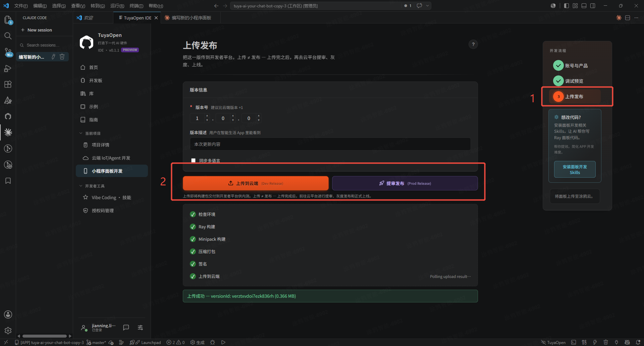
Task: Open the 帮助(H) menu
Action: point(156,6)
